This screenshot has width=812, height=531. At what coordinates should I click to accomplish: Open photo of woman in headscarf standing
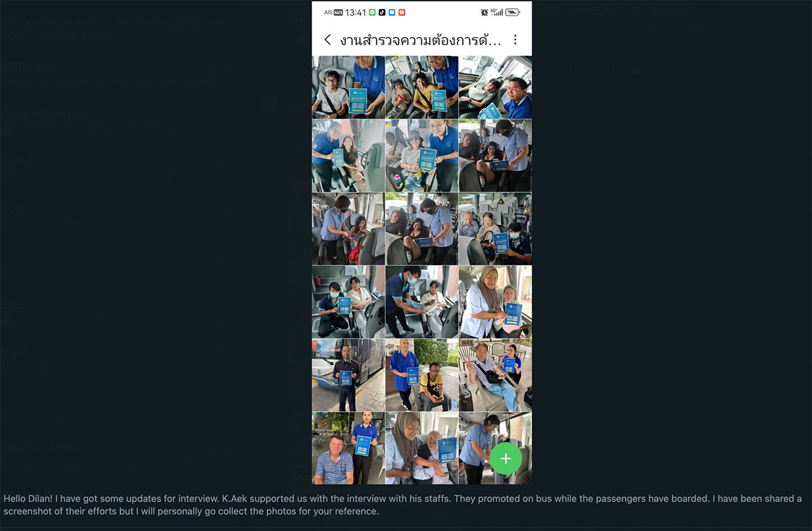click(495, 301)
